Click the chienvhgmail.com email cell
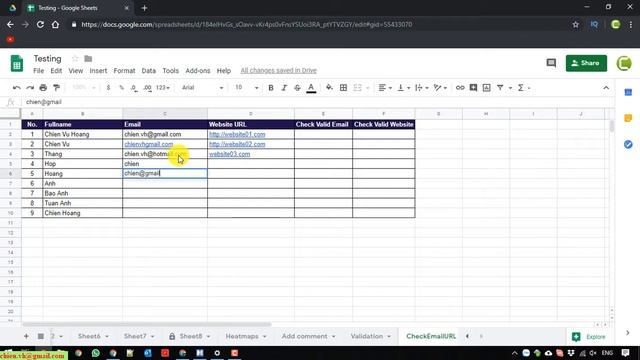This screenshot has width=640, height=360. coord(165,144)
